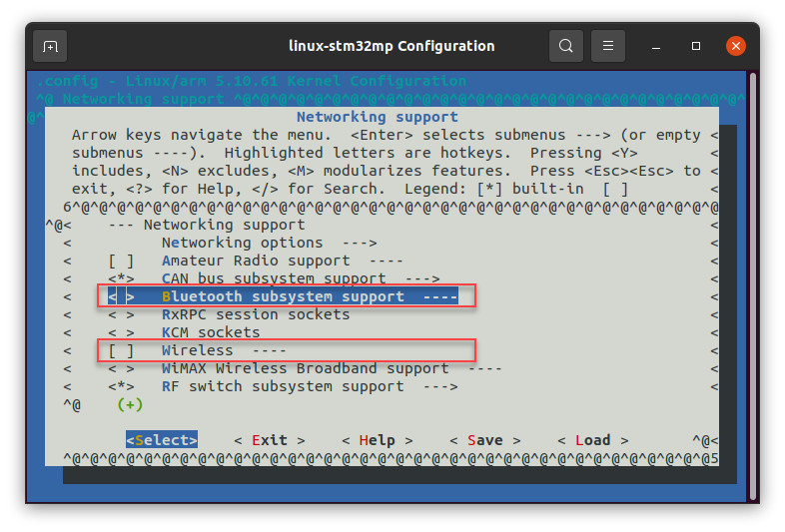Image resolution: width=785 pixels, height=532 pixels.
Task: Select Bluetooth subsystem support entry
Action: tap(283, 296)
